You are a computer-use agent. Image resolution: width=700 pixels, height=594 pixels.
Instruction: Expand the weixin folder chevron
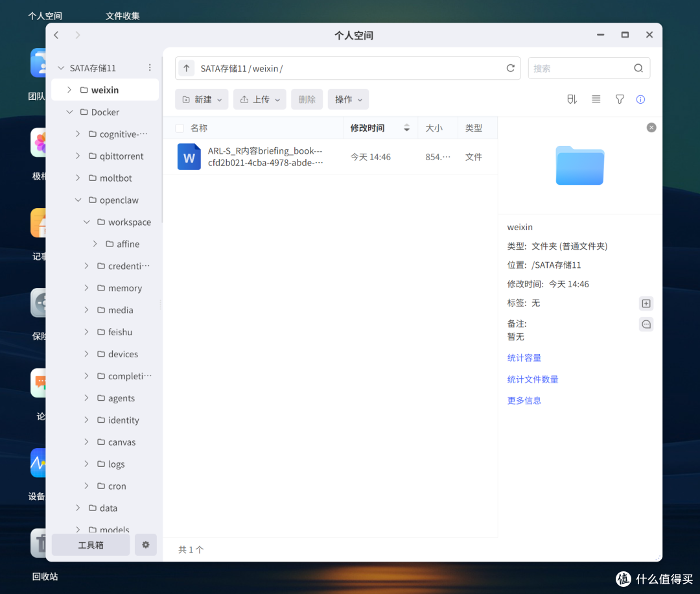tap(69, 89)
